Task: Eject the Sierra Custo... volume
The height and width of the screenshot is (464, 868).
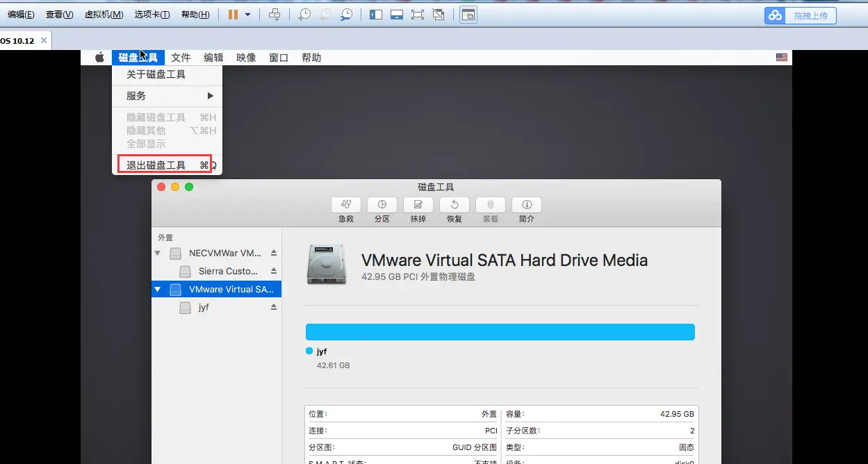Action: pos(274,271)
